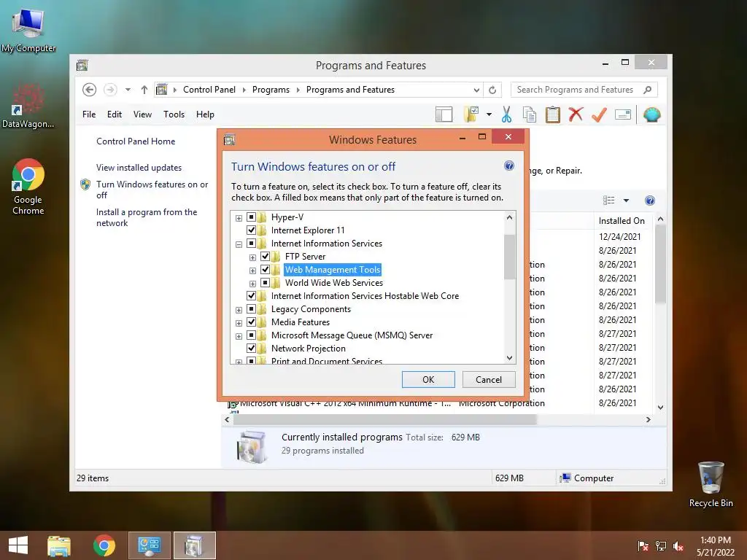The image size is (747, 560).
Task: Open File Explorer from taskbar
Action: [59, 545]
